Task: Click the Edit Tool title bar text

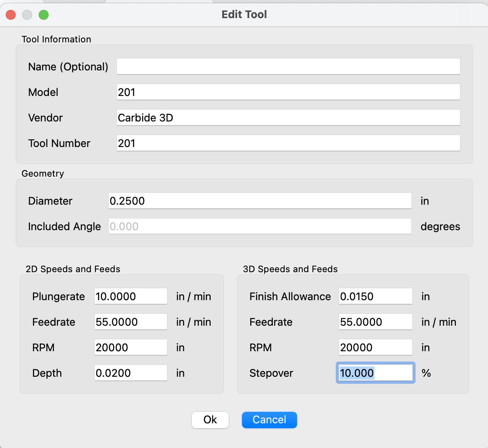Action: pyautogui.click(x=244, y=14)
